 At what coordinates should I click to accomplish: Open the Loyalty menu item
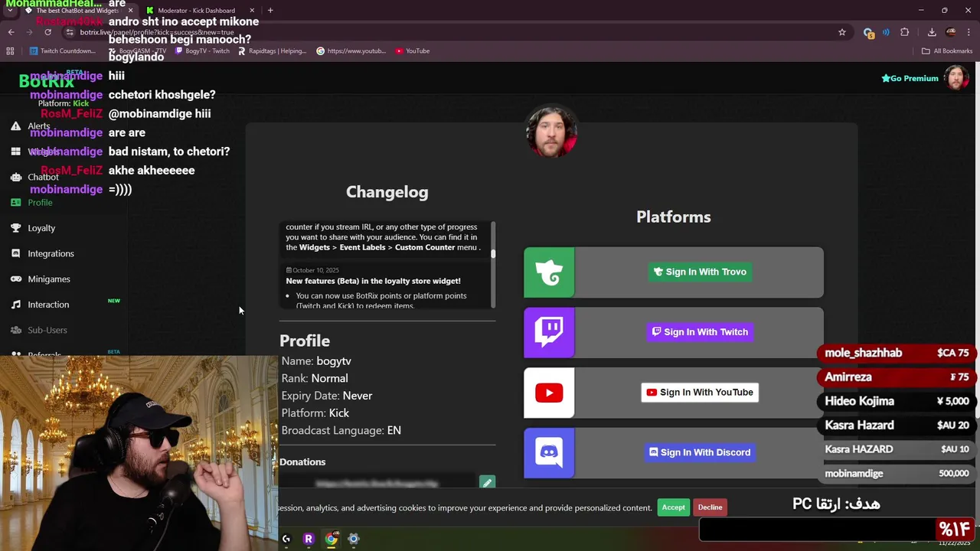tap(41, 228)
